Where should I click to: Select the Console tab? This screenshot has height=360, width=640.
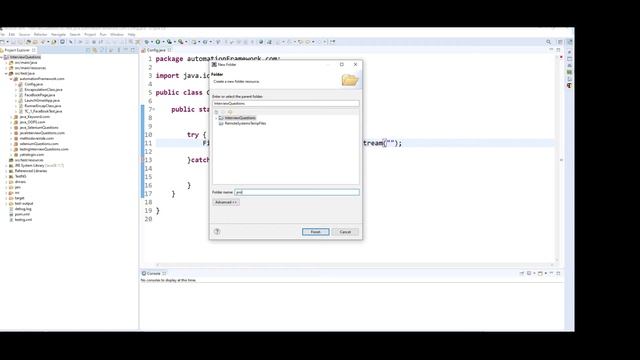(x=153, y=273)
